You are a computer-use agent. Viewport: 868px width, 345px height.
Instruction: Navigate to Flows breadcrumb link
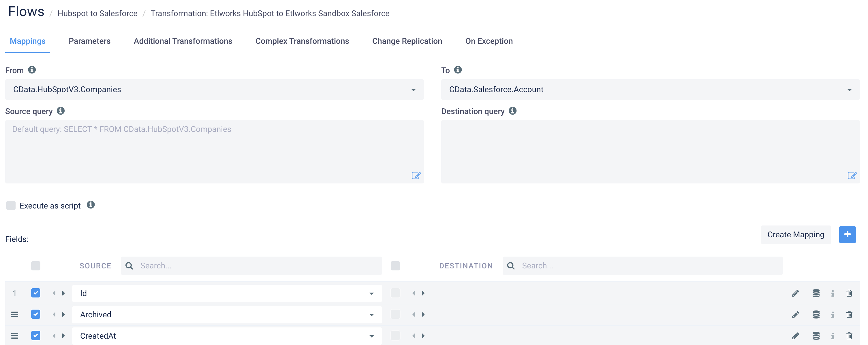[x=26, y=12]
